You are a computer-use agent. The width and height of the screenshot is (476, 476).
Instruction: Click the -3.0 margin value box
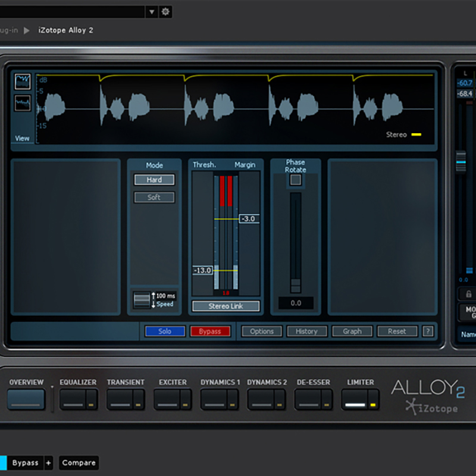pyautogui.click(x=249, y=218)
